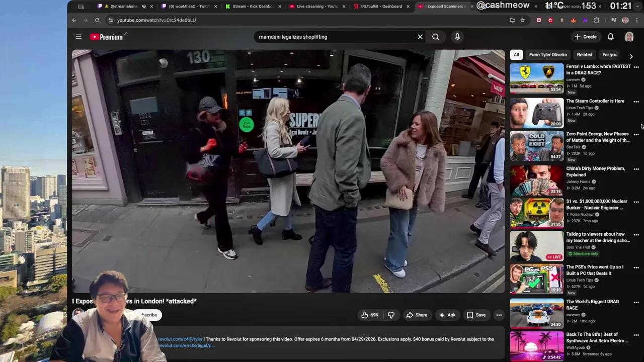Select the From Tyler Oliveira chip

(x=548, y=55)
